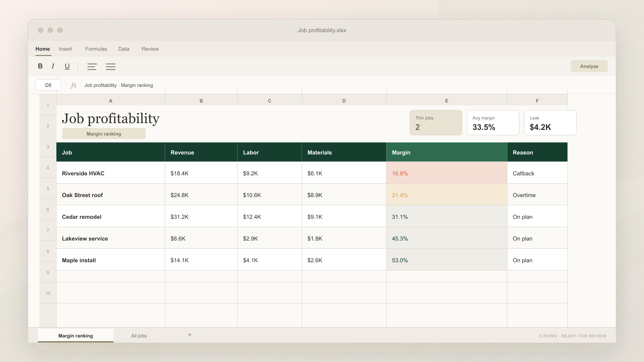Click the 45.3% margin cell
Viewport: 644px width, 362px height.
click(446, 238)
